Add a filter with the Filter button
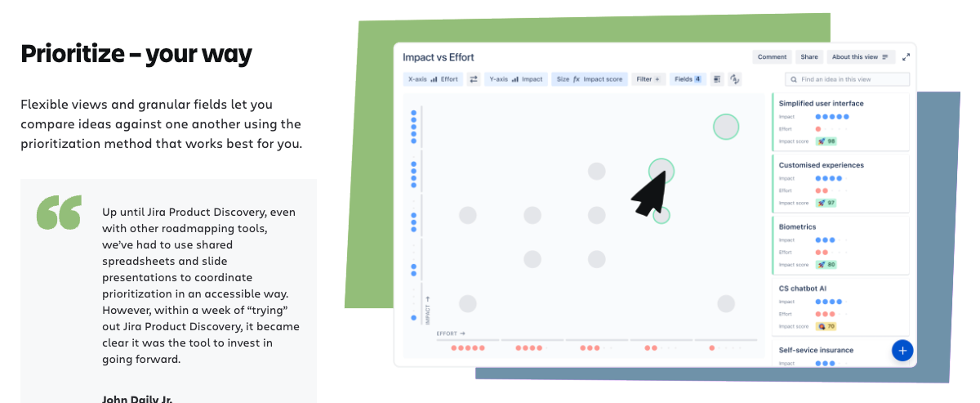This screenshot has width=980, height=403. pyautogui.click(x=648, y=79)
